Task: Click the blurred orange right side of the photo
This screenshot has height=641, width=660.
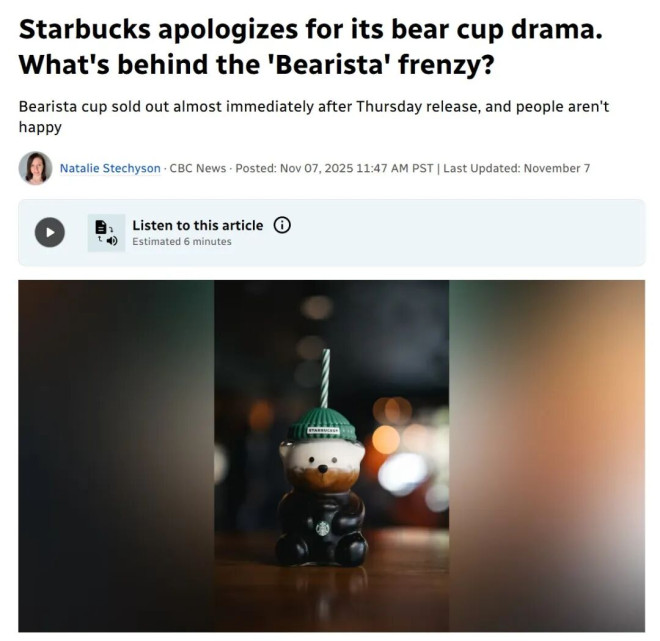Action: tap(547, 456)
